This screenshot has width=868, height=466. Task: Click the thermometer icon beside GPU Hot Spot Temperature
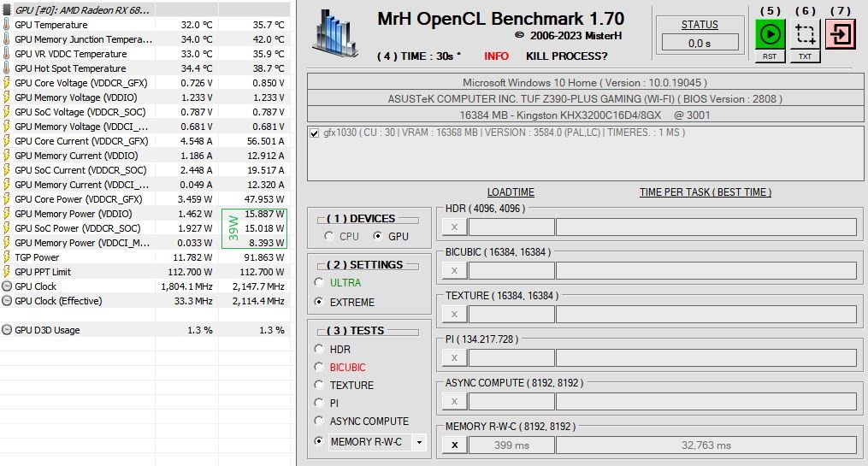(x=7, y=68)
